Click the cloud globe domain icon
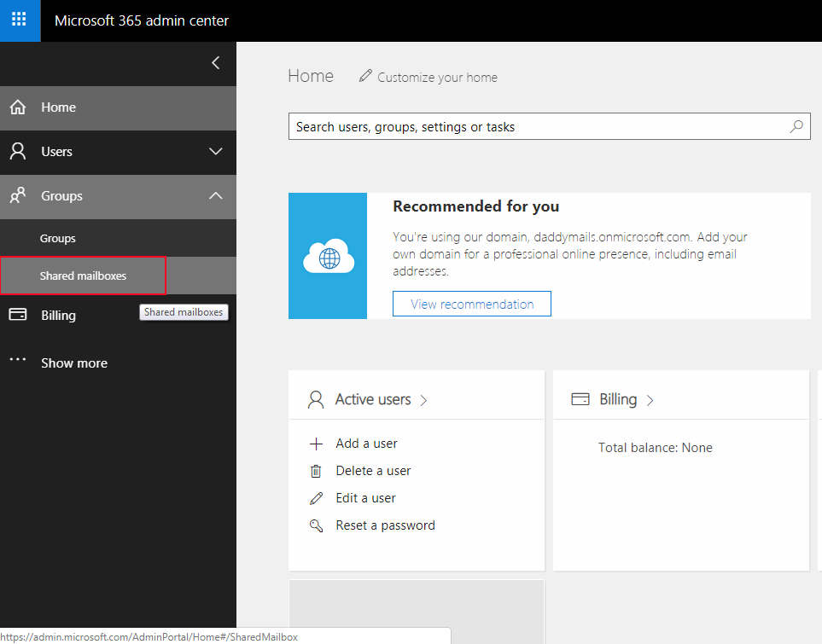 click(x=328, y=256)
